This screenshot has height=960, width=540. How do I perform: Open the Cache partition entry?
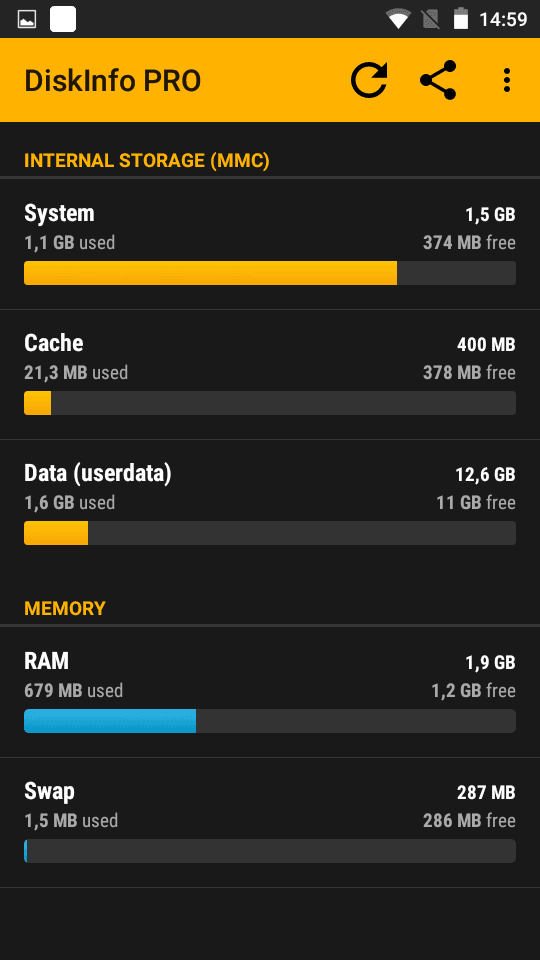coord(270,375)
